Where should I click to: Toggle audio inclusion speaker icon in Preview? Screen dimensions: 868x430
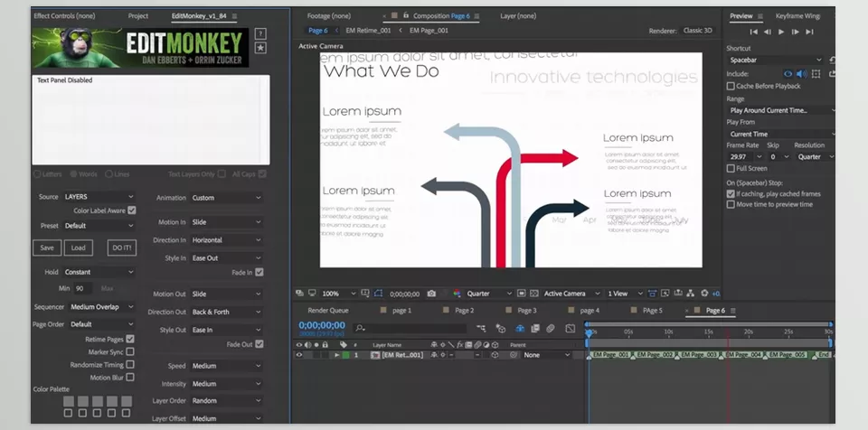[x=800, y=73]
